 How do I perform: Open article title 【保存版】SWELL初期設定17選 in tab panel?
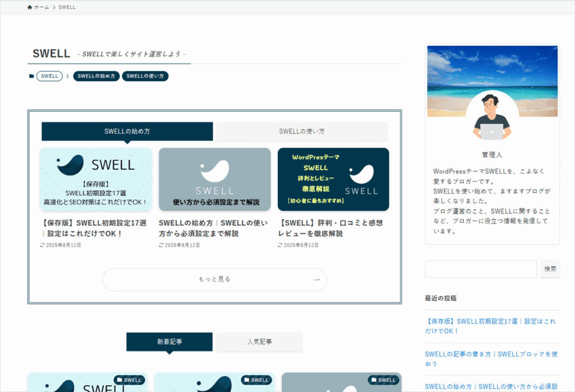[93, 228]
